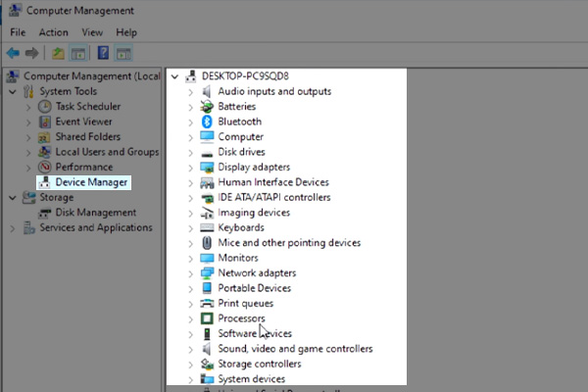Select the Monitors category label
This screenshot has width=588, height=392.
point(238,258)
